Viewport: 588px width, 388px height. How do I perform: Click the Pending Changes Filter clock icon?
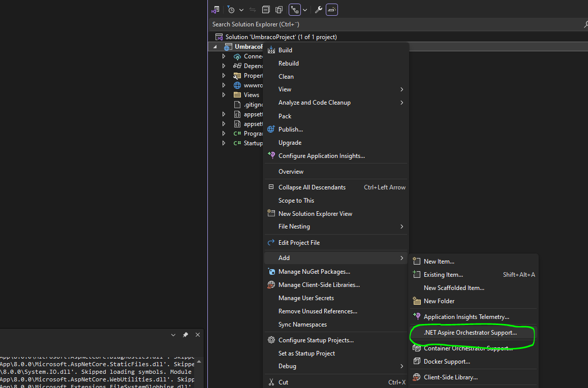pos(231,10)
